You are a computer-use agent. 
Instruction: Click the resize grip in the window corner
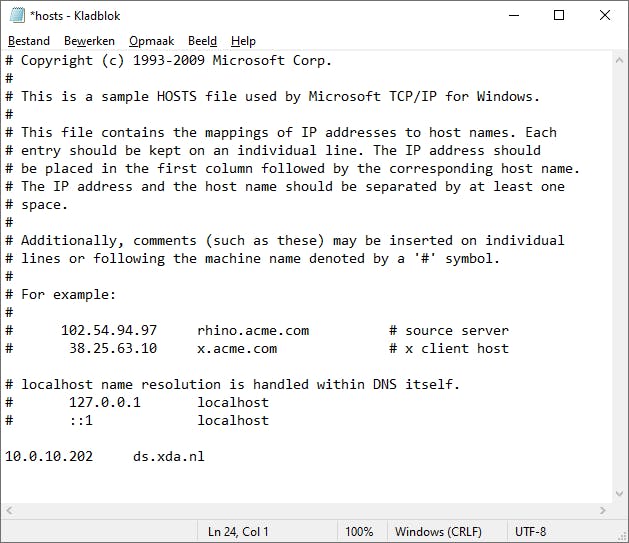[621, 535]
